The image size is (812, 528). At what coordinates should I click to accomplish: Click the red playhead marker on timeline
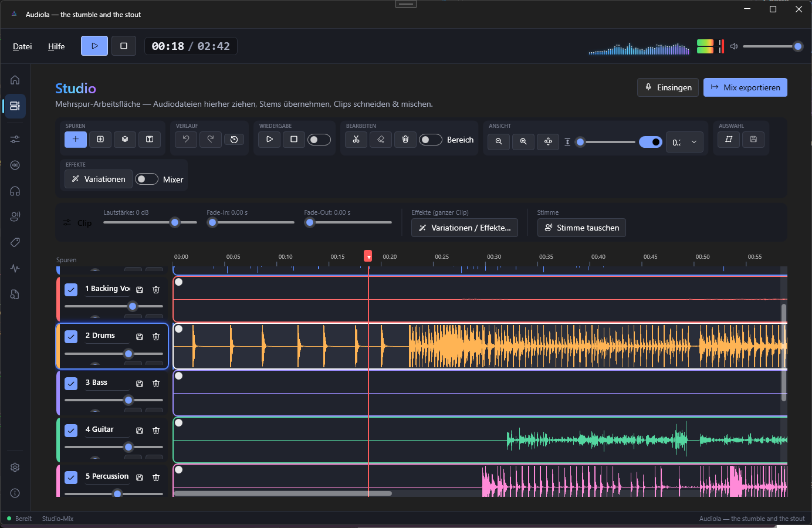click(x=368, y=256)
